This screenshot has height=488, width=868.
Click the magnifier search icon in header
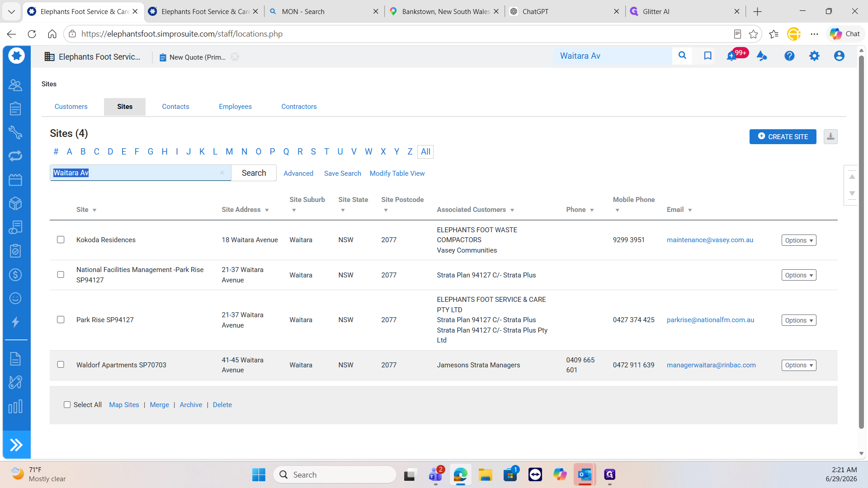click(x=682, y=56)
